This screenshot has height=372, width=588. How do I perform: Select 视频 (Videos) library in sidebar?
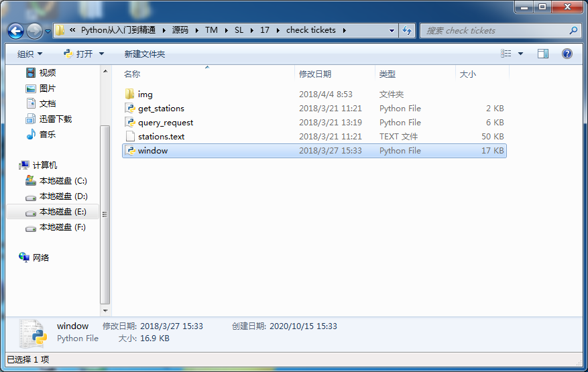pyautogui.click(x=40, y=73)
